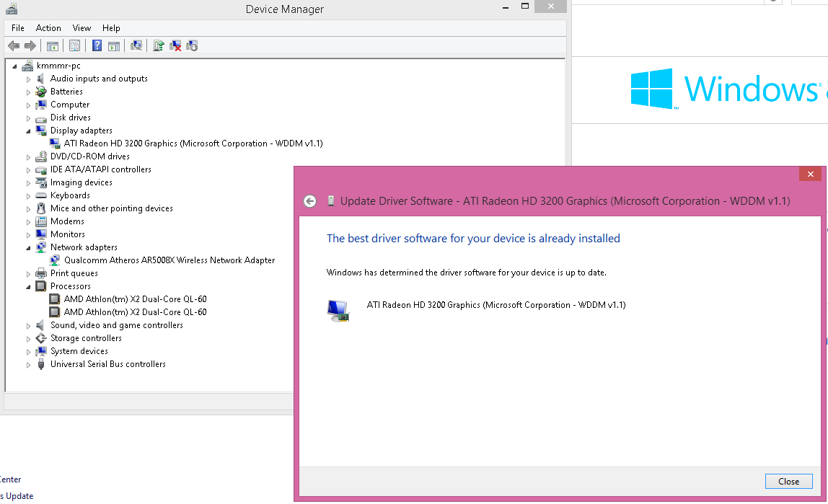The height and width of the screenshot is (504, 828).
Task: Close the Update Driver Software dialog with X
Action: [810, 174]
